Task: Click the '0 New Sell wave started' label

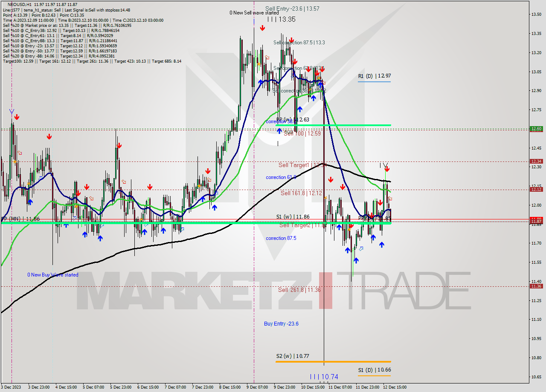Action: coord(254,13)
